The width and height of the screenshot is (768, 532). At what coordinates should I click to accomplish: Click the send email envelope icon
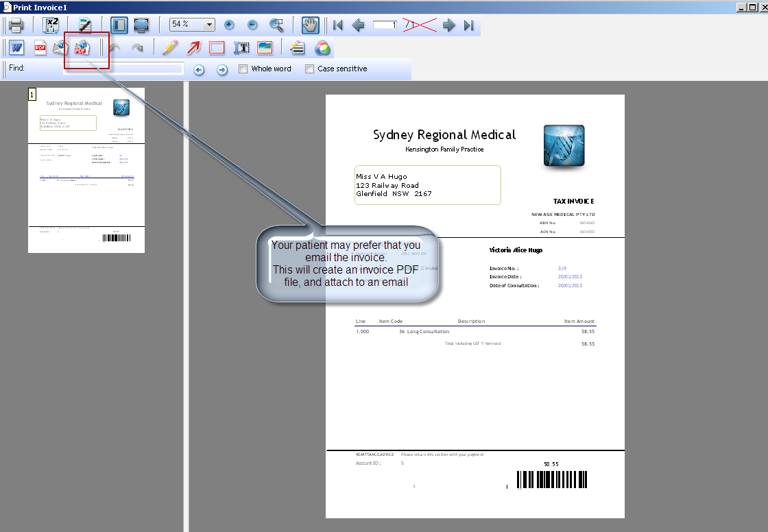(x=61, y=47)
